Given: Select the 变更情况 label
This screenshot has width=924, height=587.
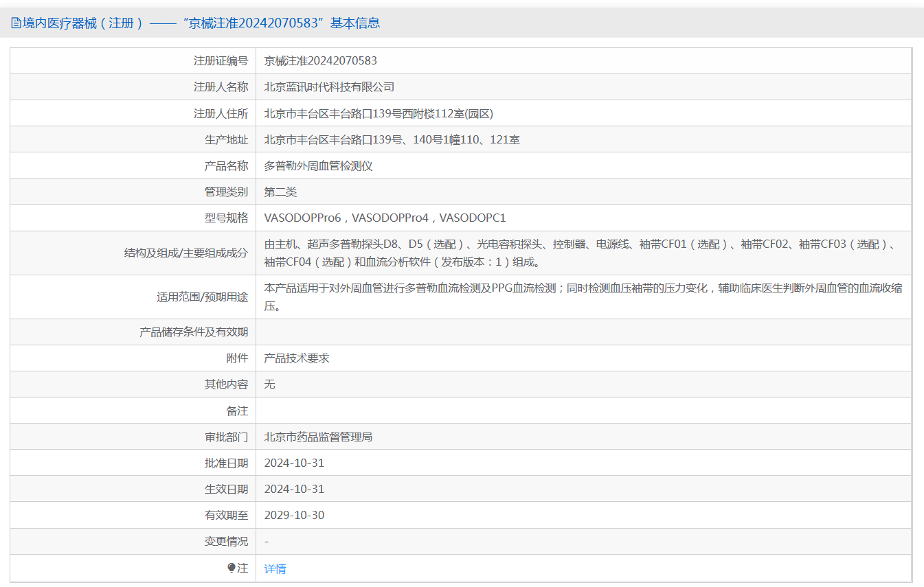Looking at the screenshot, I should [226, 541].
